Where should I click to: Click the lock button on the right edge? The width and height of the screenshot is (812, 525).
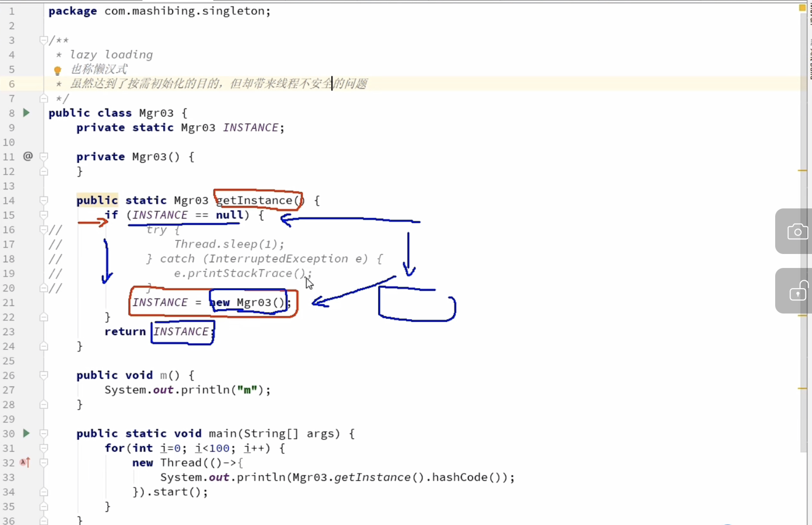(797, 291)
